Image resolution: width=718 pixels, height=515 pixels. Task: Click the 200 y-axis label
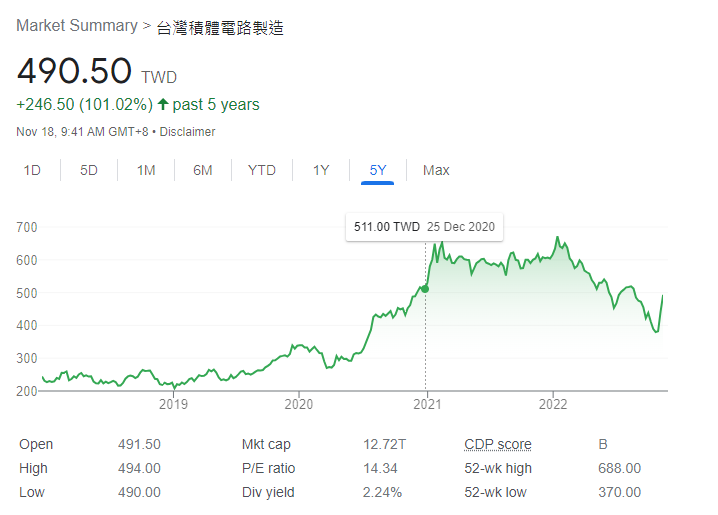[x=27, y=391]
